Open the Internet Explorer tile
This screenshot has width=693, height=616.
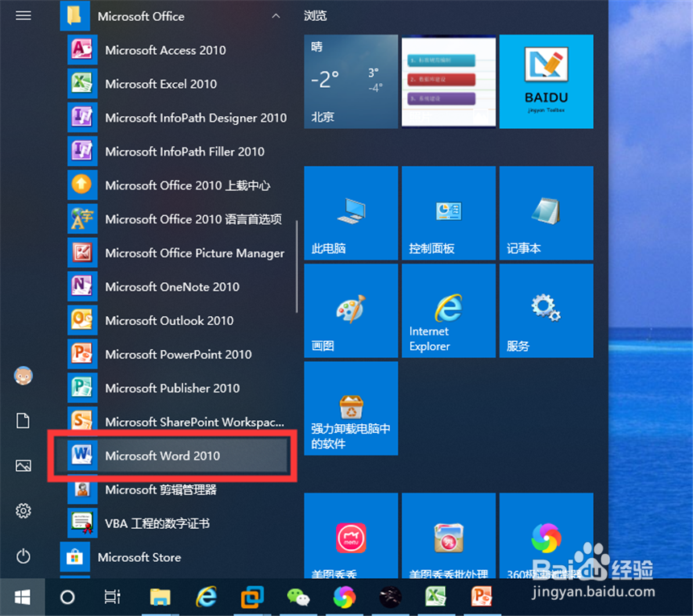pos(449,311)
